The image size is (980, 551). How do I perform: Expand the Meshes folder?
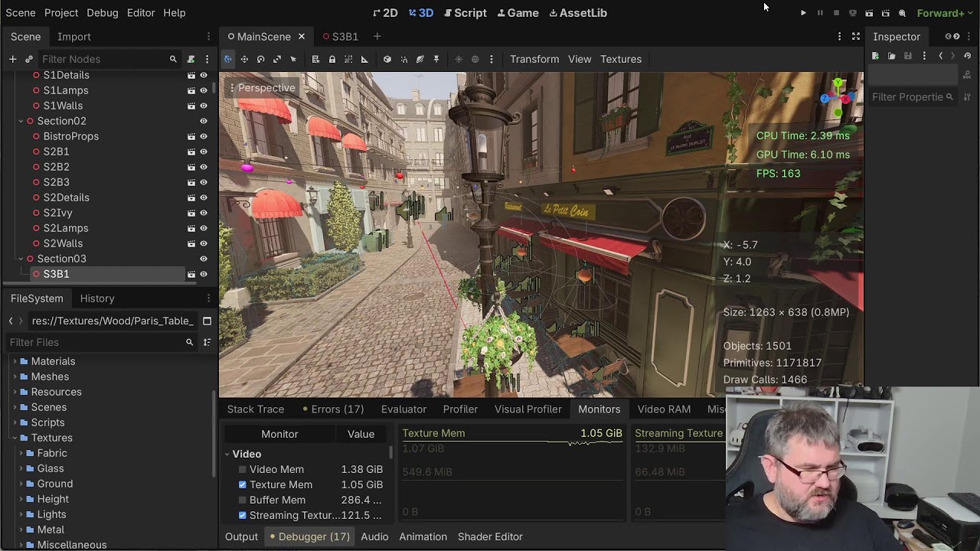point(14,377)
